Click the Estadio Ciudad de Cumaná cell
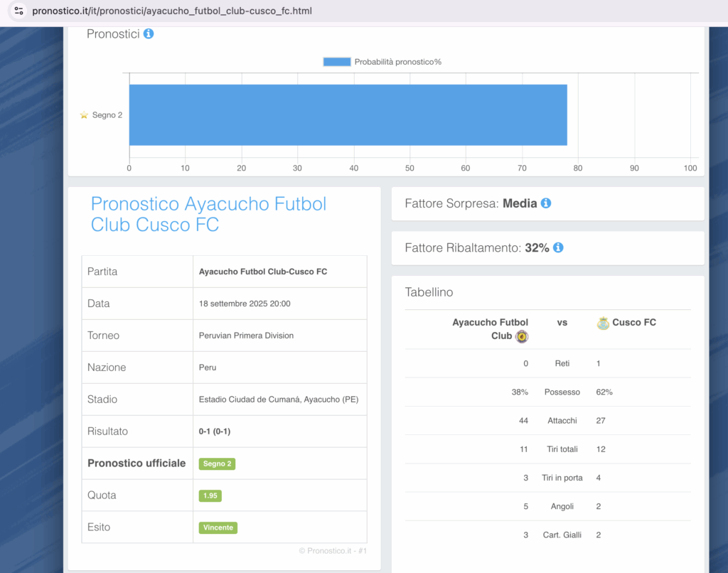 tap(279, 400)
